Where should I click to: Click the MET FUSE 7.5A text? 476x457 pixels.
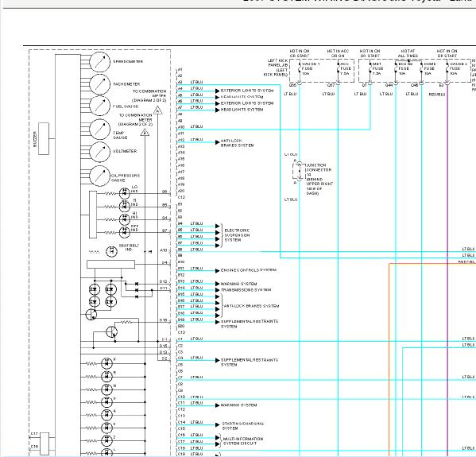[x=377, y=68]
